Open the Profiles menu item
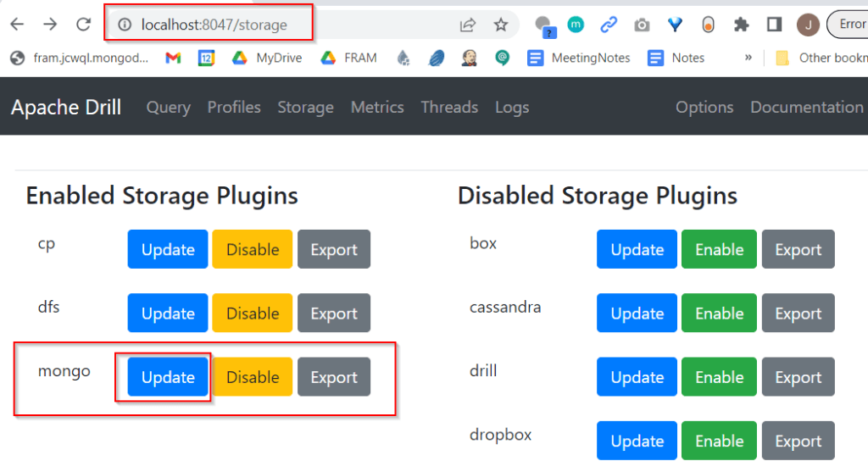This screenshot has width=868, height=461. tap(234, 107)
